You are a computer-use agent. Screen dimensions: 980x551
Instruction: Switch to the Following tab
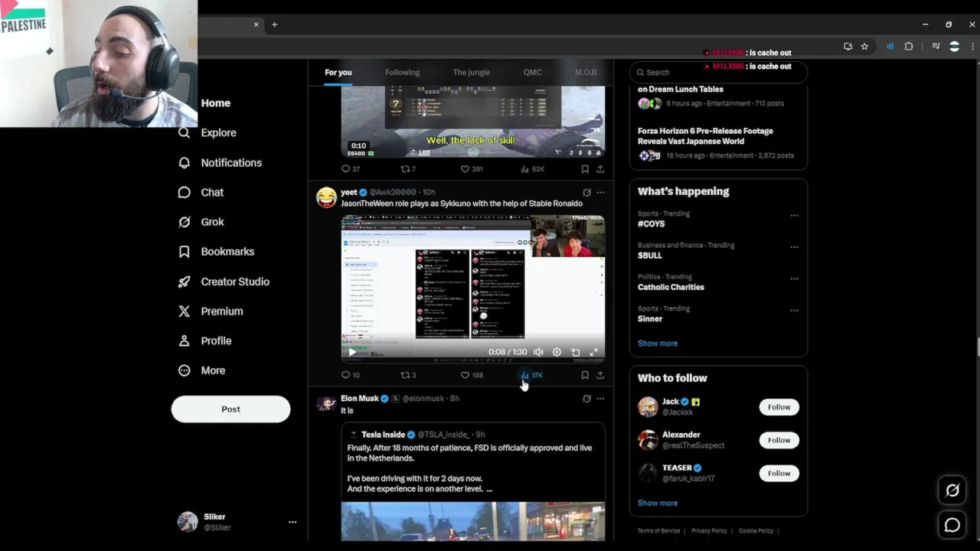(x=402, y=73)
